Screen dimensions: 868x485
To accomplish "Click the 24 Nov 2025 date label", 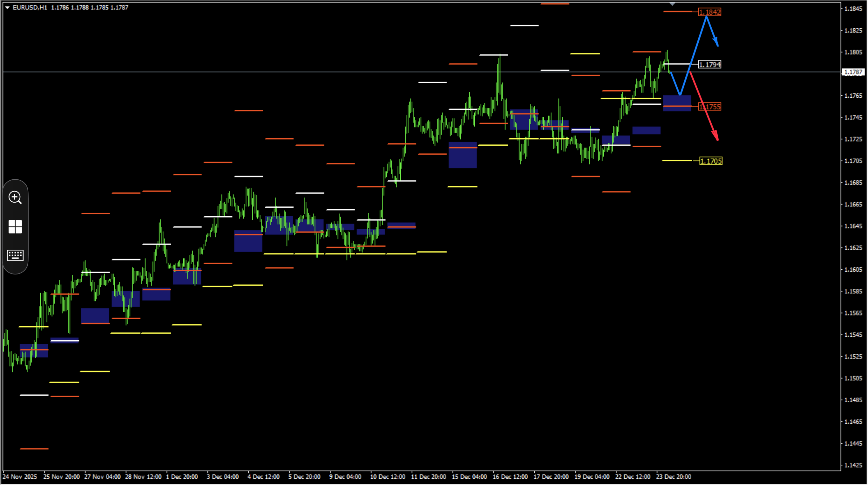I will tap(20, 477).
